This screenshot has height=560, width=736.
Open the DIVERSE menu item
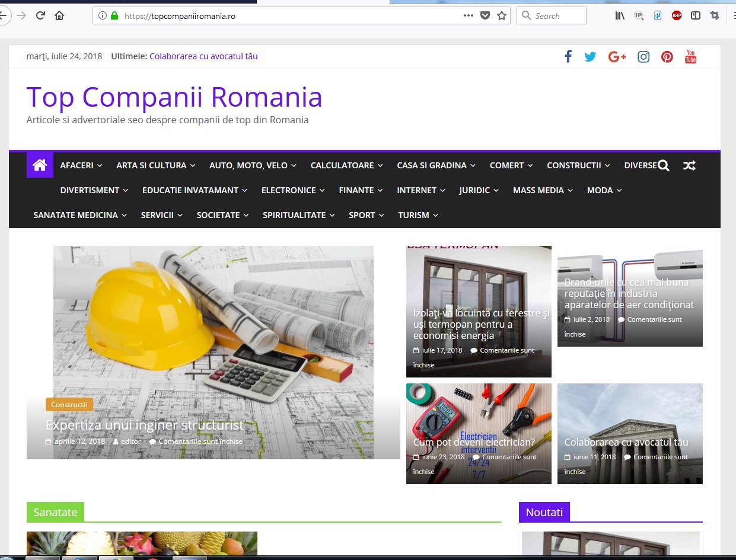[x=640, y=165]
